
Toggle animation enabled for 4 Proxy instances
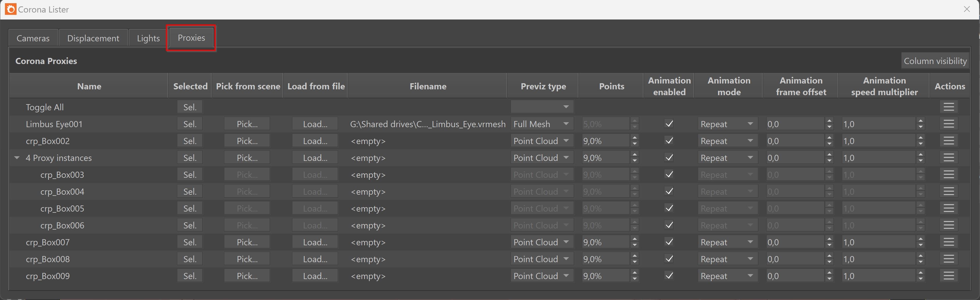(x=669, y=158)
